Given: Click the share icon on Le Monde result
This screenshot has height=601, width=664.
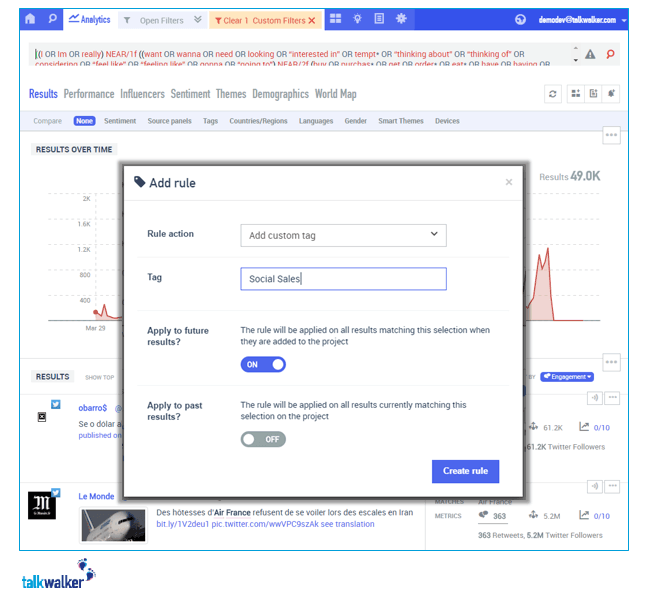Looking at the screenshot, I should [595, 486].
